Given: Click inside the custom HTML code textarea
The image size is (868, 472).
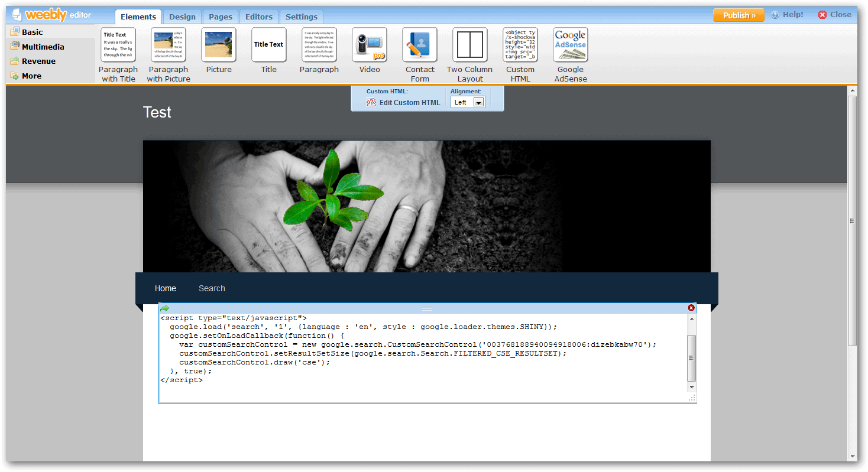Looking at the screenshot, I should coord(423,358).
